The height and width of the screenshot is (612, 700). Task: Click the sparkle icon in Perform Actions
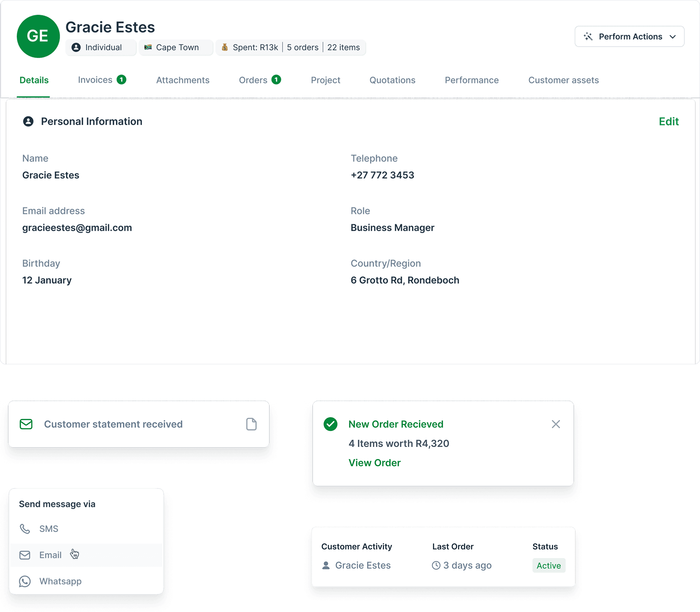click(x=588, y=36)
